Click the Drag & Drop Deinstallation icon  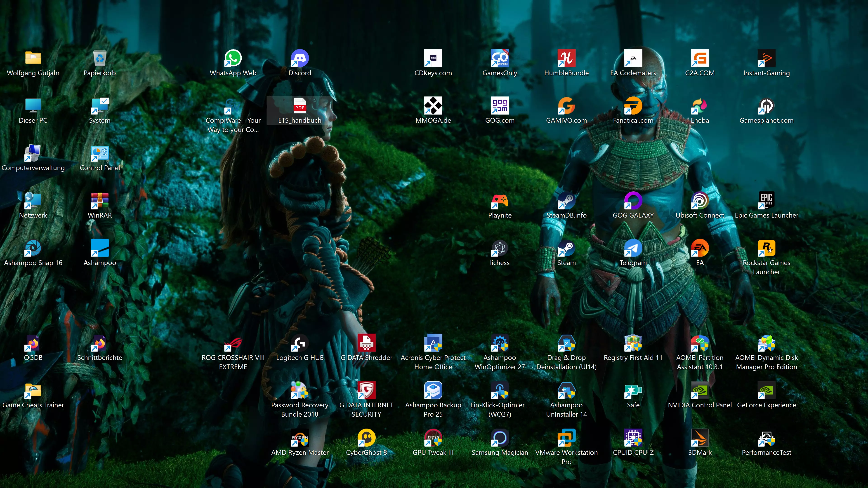pyautogui.click(x=566, y=343)
